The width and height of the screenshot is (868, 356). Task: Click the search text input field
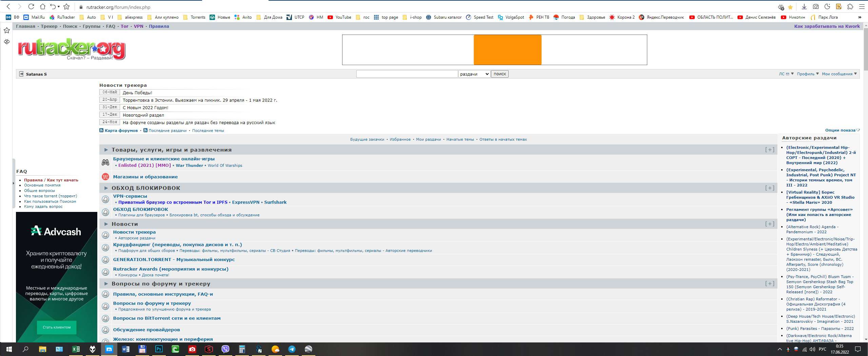tap(407, 74)
